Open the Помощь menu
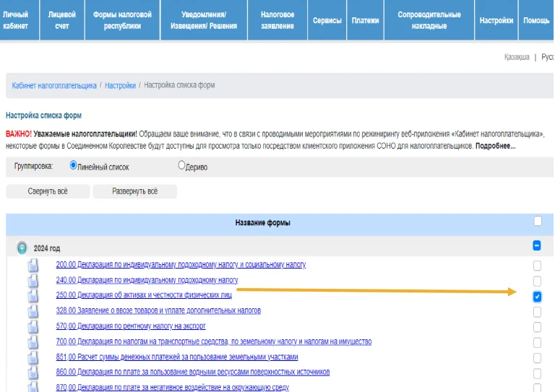555x392 pixels. pyautogui.click(x=536, y=20)
